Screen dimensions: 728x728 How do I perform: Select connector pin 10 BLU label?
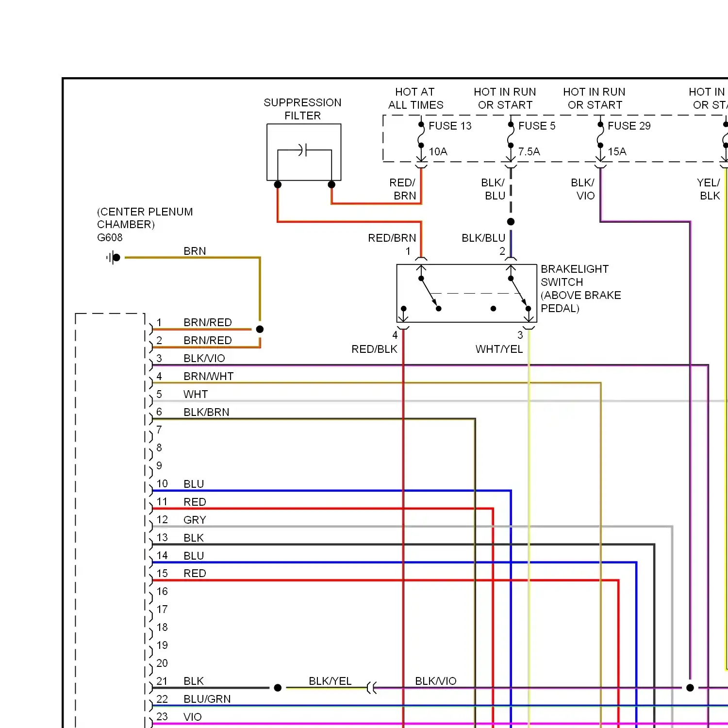pyautogui.click(x=194, y=484)
